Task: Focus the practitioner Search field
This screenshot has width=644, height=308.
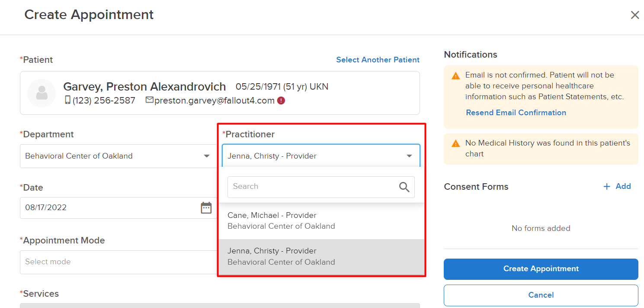Action: [321, 187]
